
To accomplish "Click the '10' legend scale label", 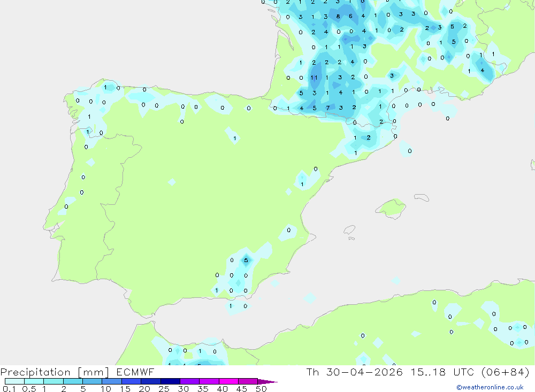I will tap(106, 389).
